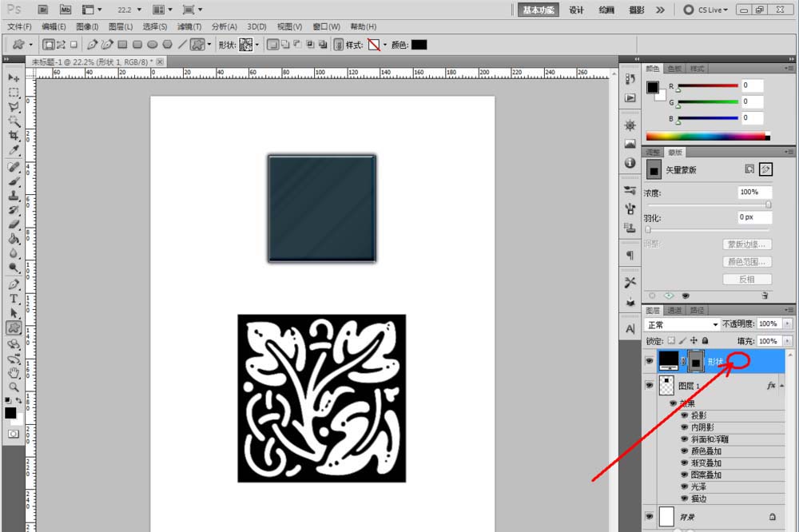Choose the Ellipse shape in options bar
Screen dimensions: 799x532
[152, 45]
